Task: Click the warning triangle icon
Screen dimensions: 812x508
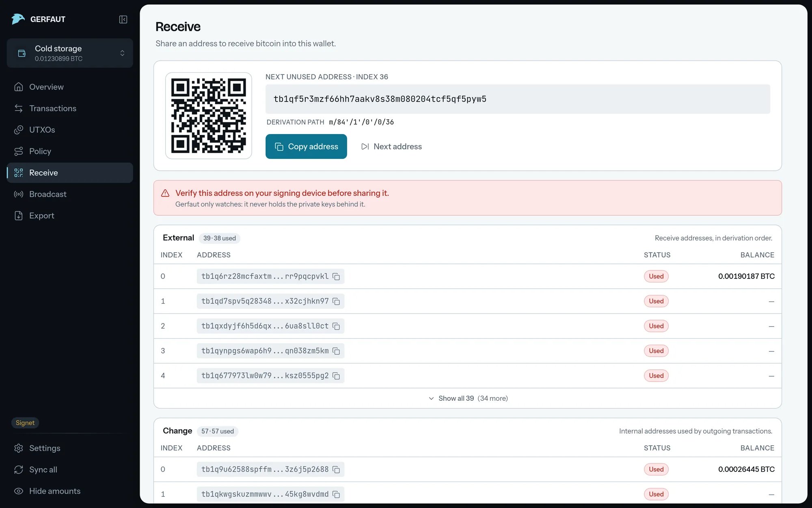Action: pyautogui.click(x=165, y=193)
